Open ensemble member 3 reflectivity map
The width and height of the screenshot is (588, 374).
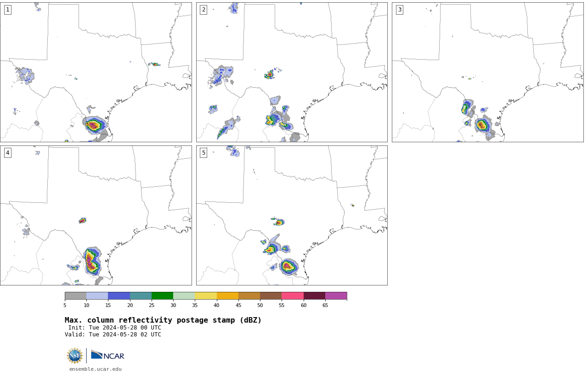point(488,72)
